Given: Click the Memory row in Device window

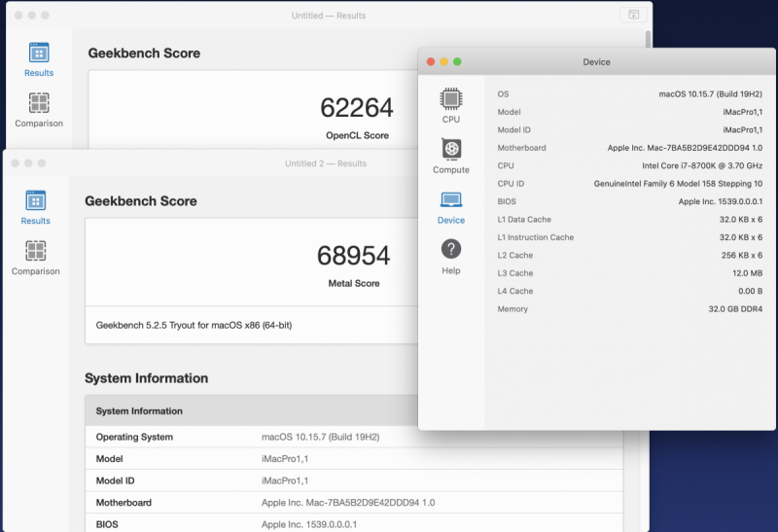Looking at the screenshot, I should [629, 309].
